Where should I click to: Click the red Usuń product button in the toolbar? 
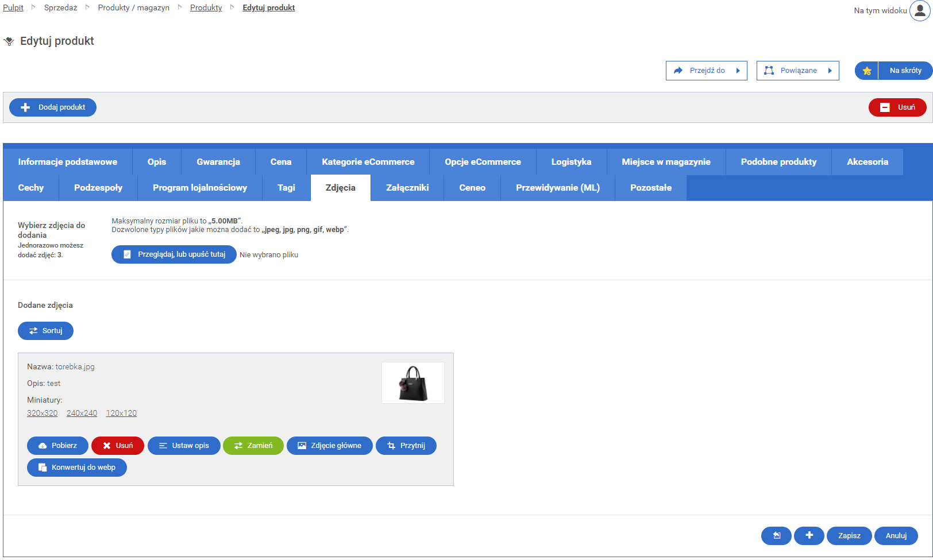coord(897,107)
